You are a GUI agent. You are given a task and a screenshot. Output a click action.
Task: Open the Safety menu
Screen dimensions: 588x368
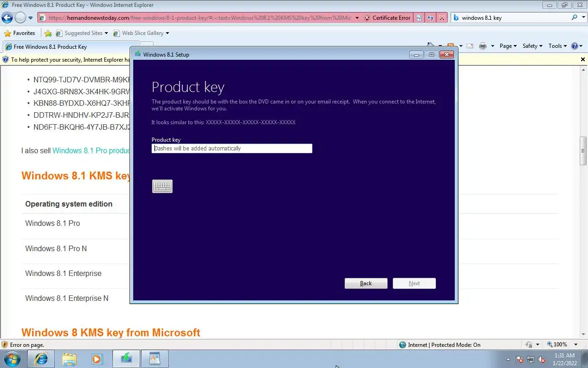(532, 46)
